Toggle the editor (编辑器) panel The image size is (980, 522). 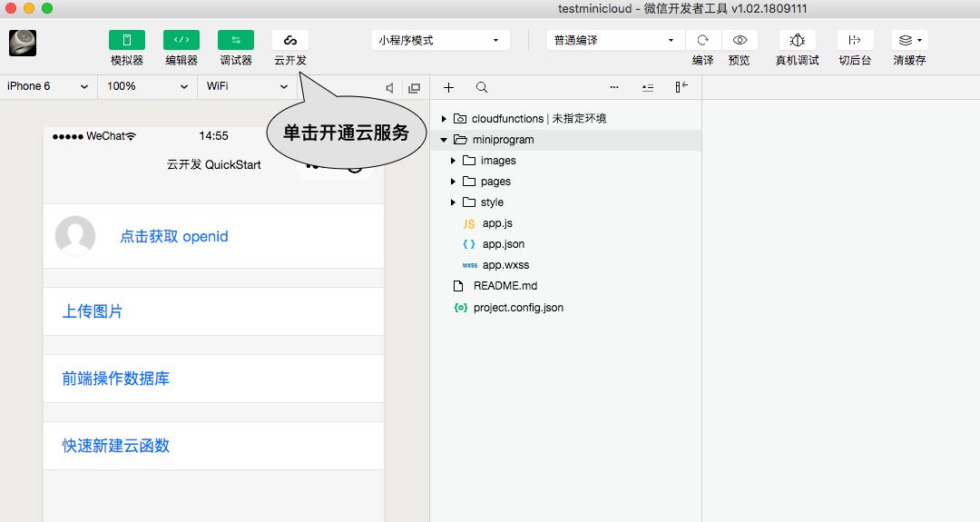(x=181, y=40)
